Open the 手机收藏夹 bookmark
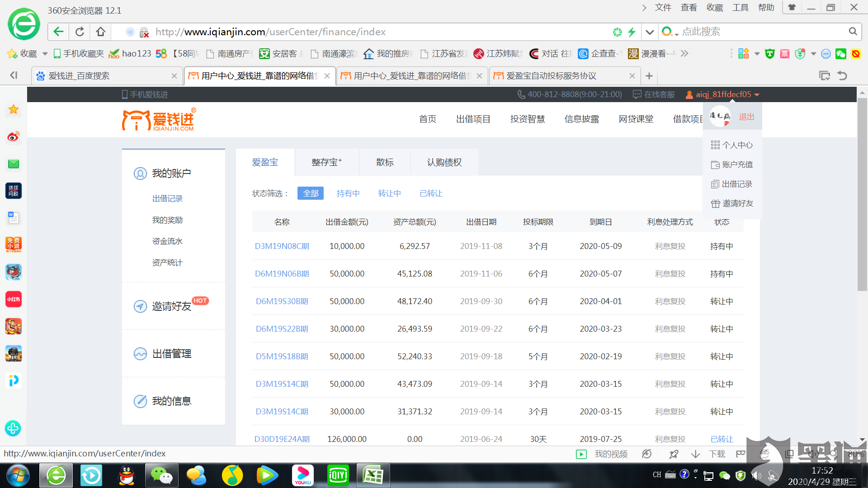The image size is (868, 488). click(79, 54)
